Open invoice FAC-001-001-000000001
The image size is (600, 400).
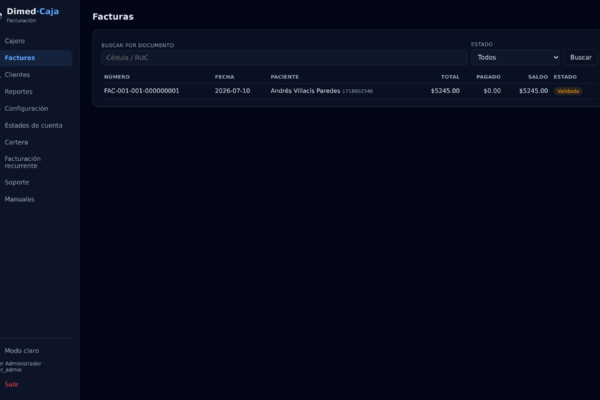tap(142, 91)
